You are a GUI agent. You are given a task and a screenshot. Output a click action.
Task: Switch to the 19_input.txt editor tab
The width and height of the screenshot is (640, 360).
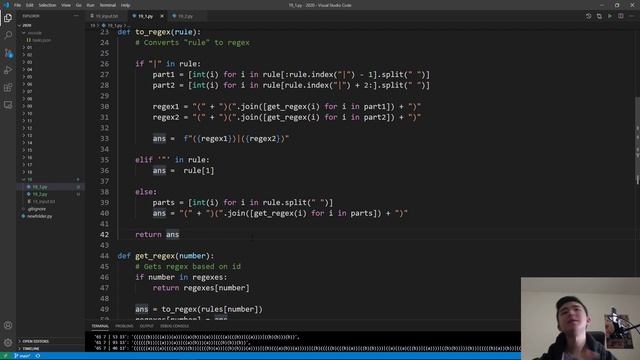pyautogui.click(x=107, y=16)
